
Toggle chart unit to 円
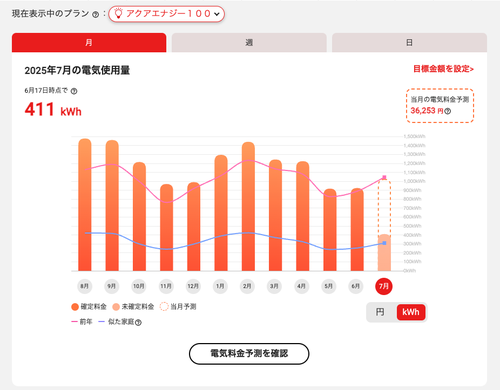point(380,312)
